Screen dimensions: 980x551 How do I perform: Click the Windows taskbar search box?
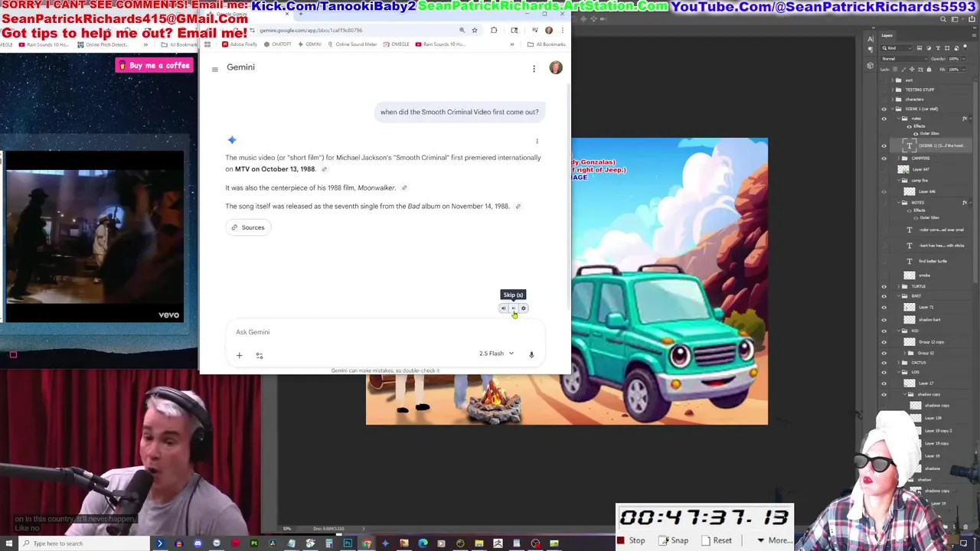coord(84,543)
